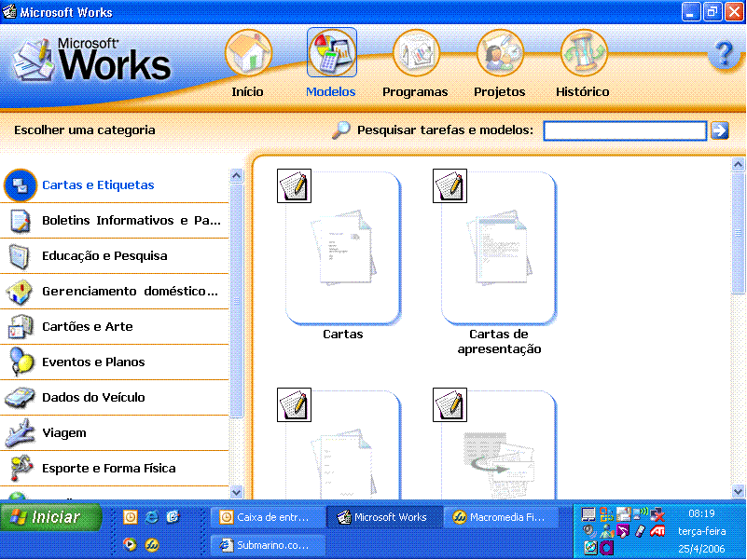Open Esporte e Forma Física category
This screenshot has width=747, height=560.
coord(115,469)
